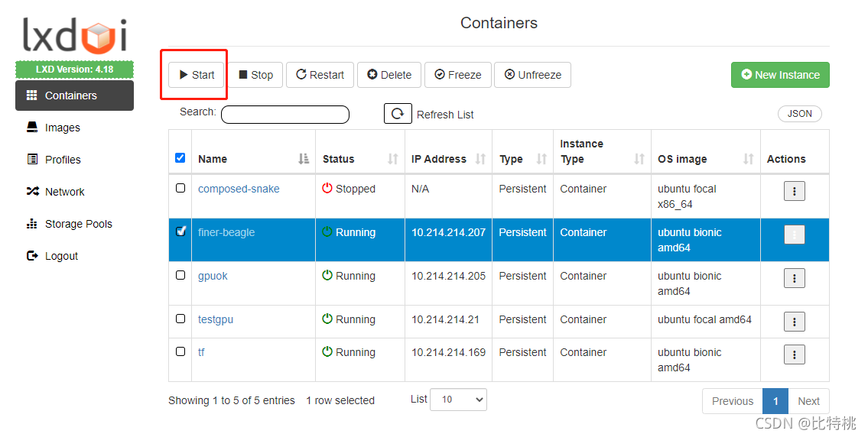The height and width of the screenshot is (437, 868).
Task: Unfreeze the selected container
Action: 532,75
